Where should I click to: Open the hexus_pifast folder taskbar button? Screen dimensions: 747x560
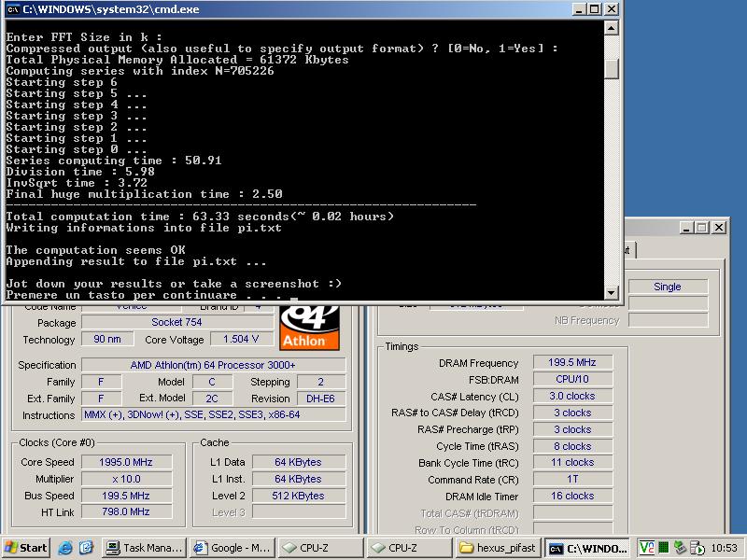(x=498, y=548)
